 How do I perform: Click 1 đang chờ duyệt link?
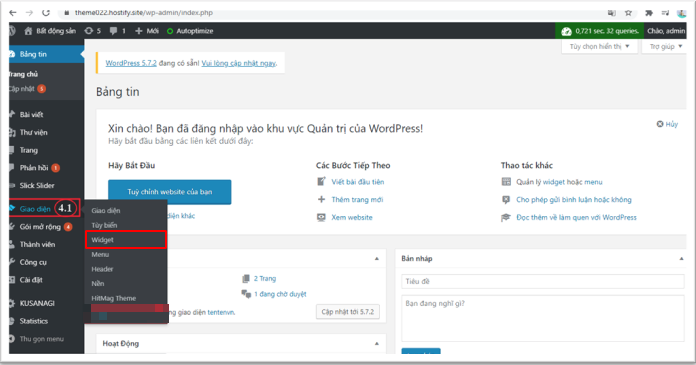(x=280, y=294)
